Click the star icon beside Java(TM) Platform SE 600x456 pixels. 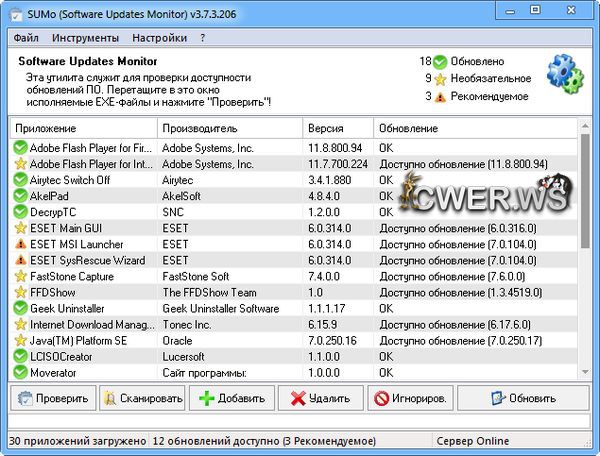coord(19,342)
